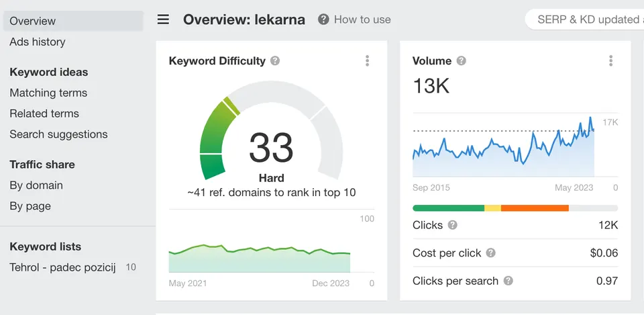Click the How to use question icon

323,19
